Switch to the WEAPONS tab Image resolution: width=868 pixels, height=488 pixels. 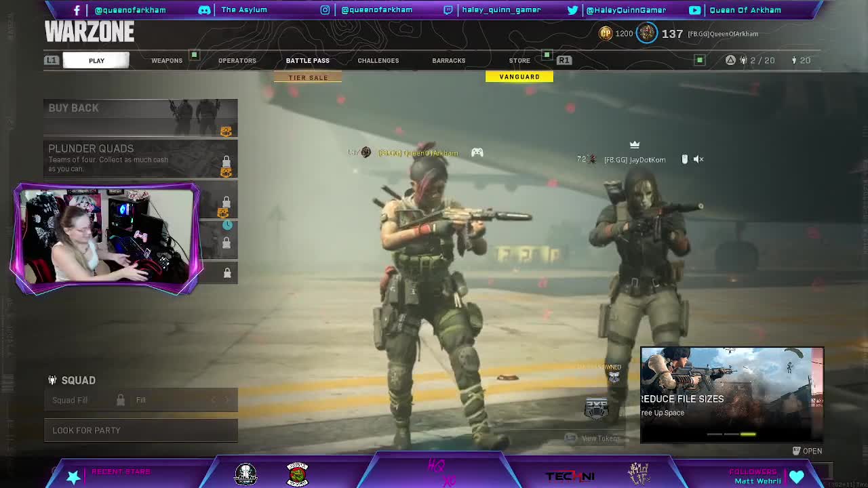tap(167, 60)
